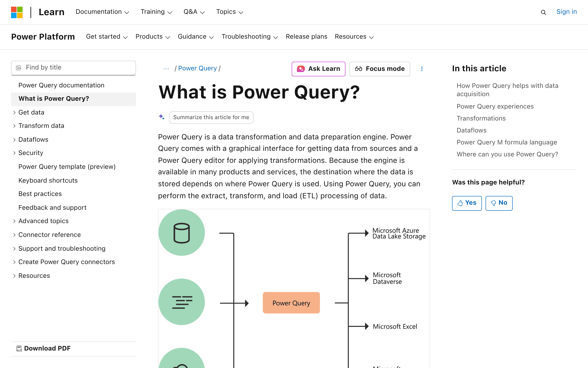The height and width of the screenshot is (368, 588).
Task: Click the Download PDF icon
Action: point(19,348)
